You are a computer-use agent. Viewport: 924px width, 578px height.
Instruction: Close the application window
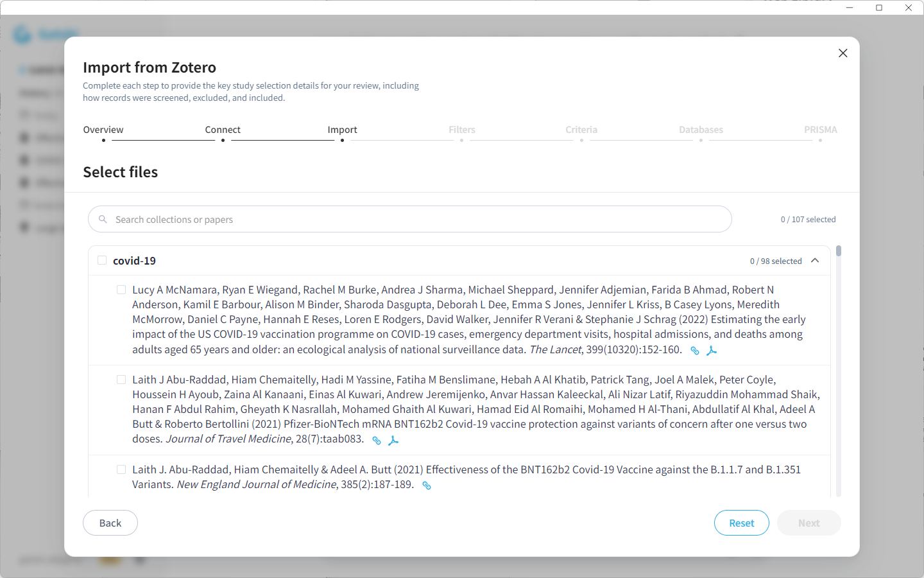click(909, 8)
